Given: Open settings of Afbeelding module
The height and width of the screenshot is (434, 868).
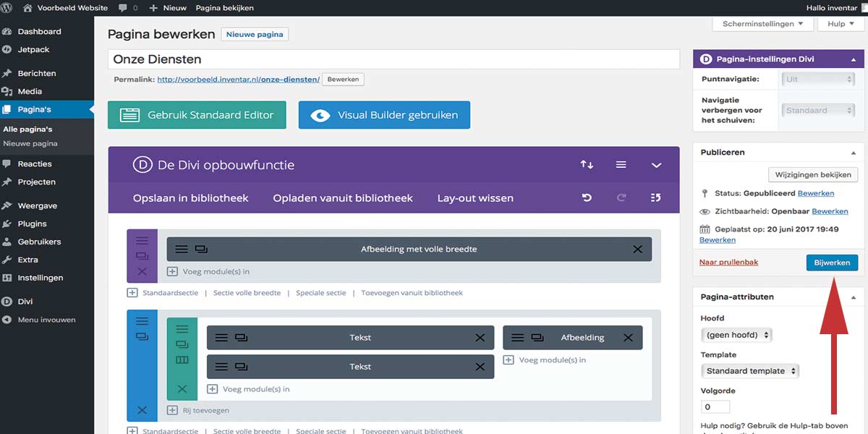Looking at the screenshot, I should 518,338.
